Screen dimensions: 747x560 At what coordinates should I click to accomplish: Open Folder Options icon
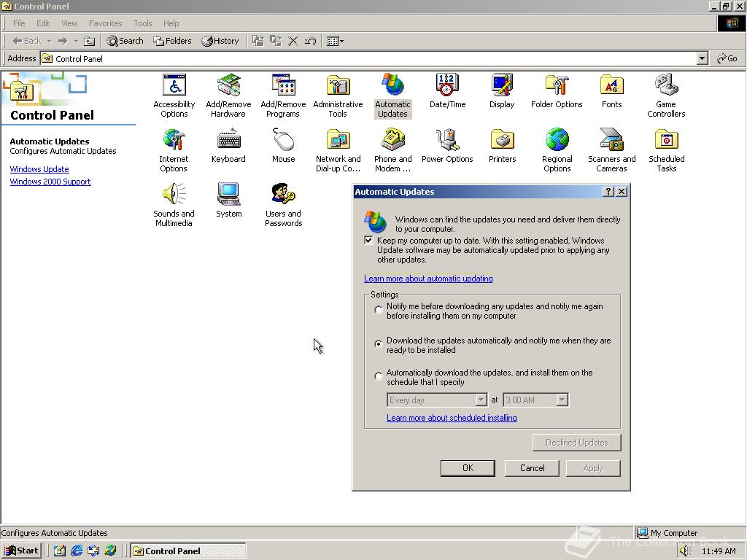(x=557, y=90)
